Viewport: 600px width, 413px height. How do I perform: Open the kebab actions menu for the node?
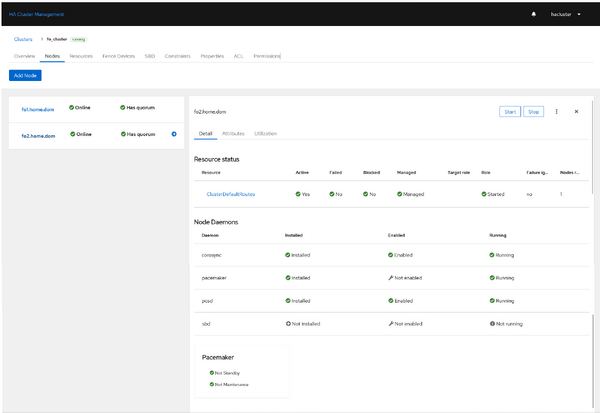(556, 111)
